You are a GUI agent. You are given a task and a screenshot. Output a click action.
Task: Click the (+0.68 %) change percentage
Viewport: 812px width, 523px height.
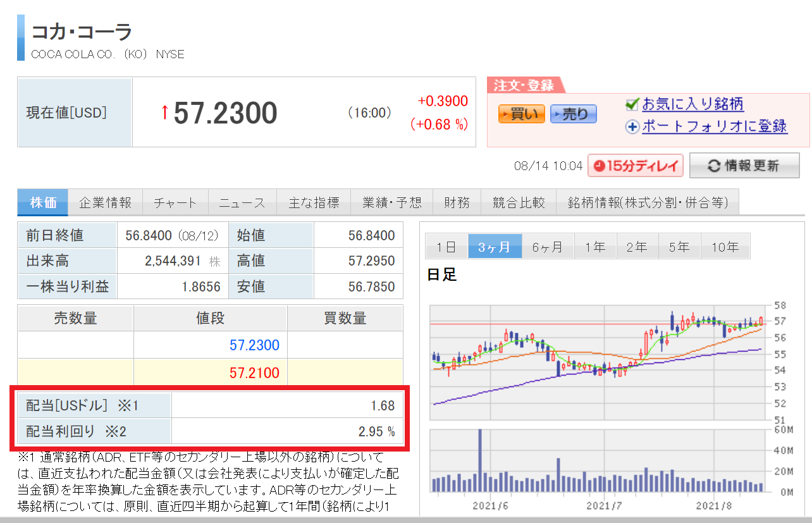440,124
